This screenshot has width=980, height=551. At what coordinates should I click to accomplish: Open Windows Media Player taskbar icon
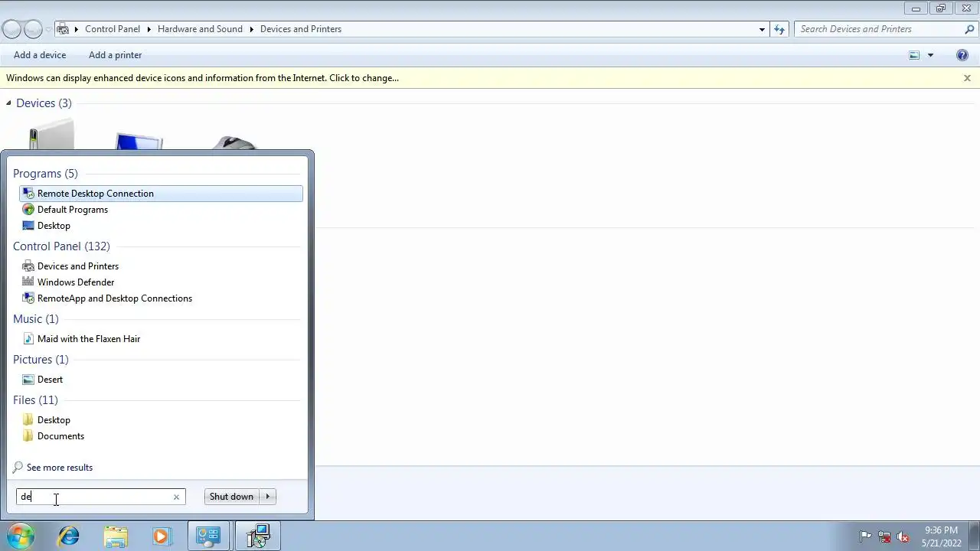162,536
